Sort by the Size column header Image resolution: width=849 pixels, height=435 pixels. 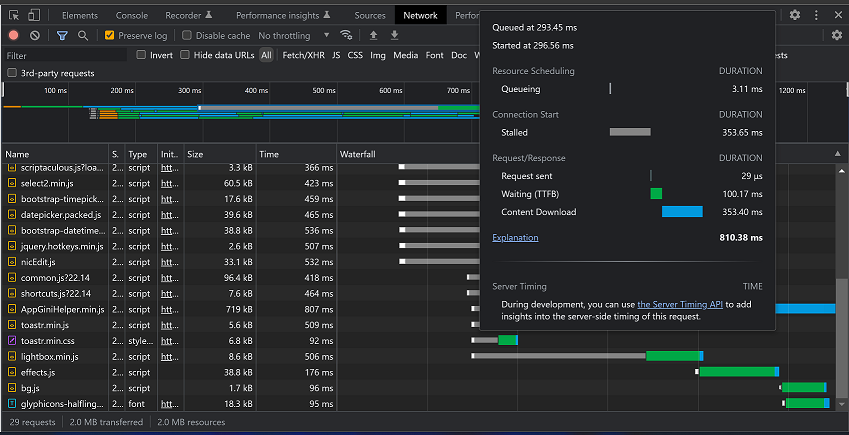coord(220,154)
